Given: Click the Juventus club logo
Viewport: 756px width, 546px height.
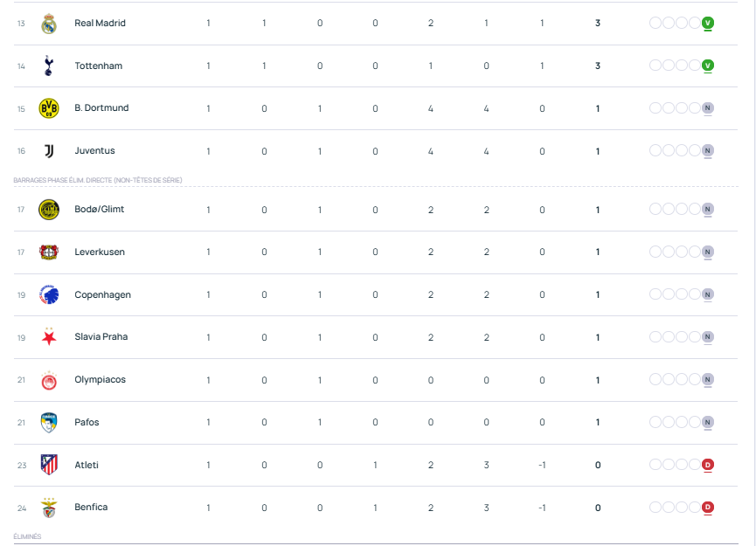Looking at the screenshot, I should coord(49,151).
